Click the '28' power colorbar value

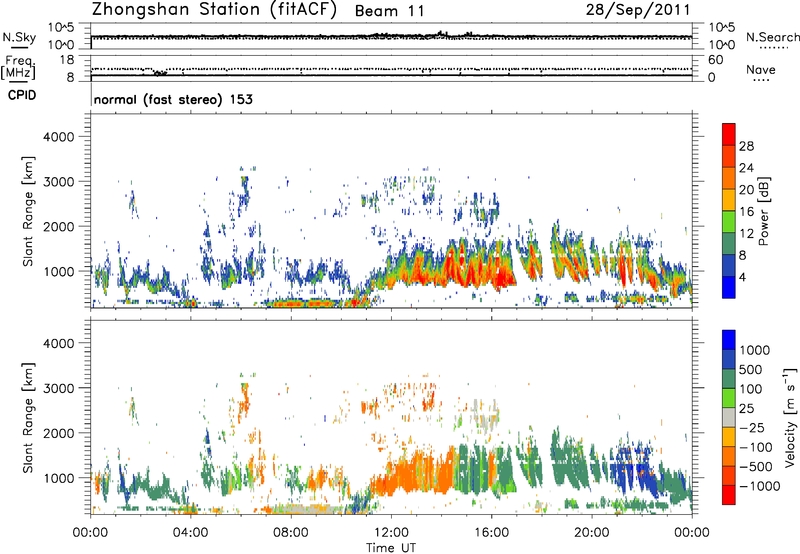[x=746, y=146]
